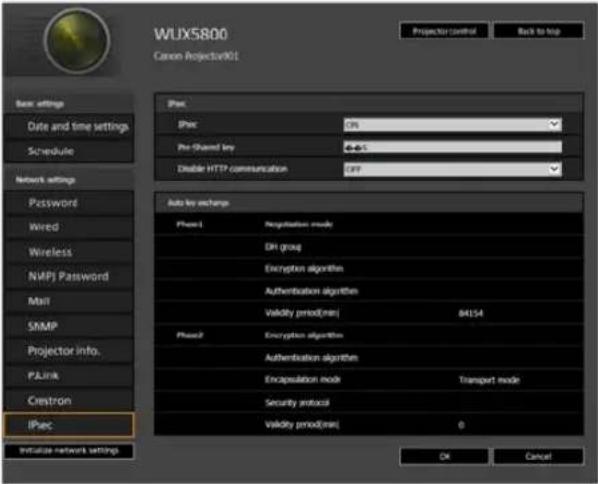This screenshot has width=598, height=484.
Task: Click the WUX5800 model title
Action: tap(191, 34)
